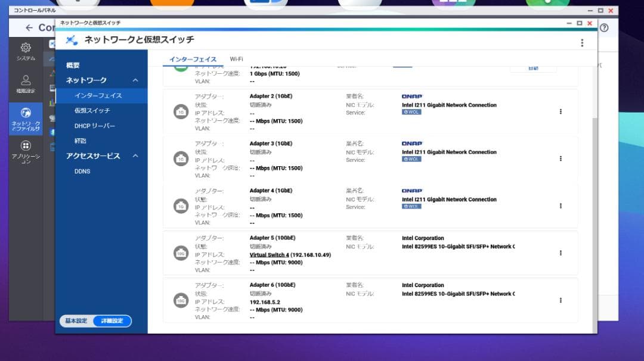Switch to the インターフェイス tab
Screen dimensions: 644x361
click(193, 60)
